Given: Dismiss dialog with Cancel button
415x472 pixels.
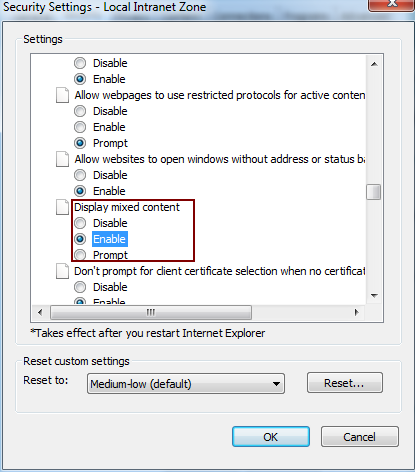Looking at the screenshot, I should coord(360,437).
